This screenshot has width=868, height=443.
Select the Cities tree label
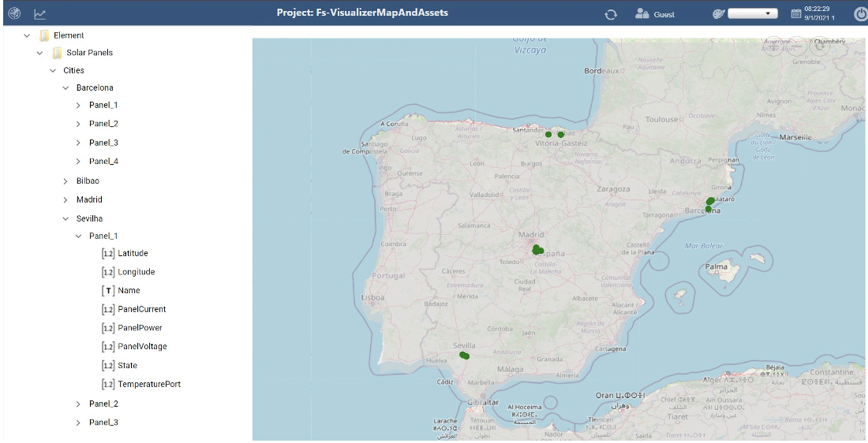pyautogui.click(x=73, y=71)
